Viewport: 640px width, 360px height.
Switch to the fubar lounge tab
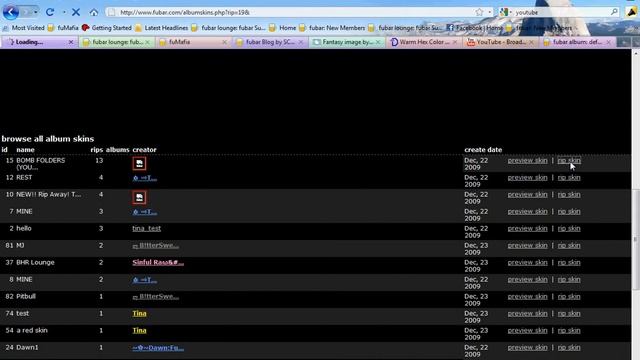click(x=116, y=42)
